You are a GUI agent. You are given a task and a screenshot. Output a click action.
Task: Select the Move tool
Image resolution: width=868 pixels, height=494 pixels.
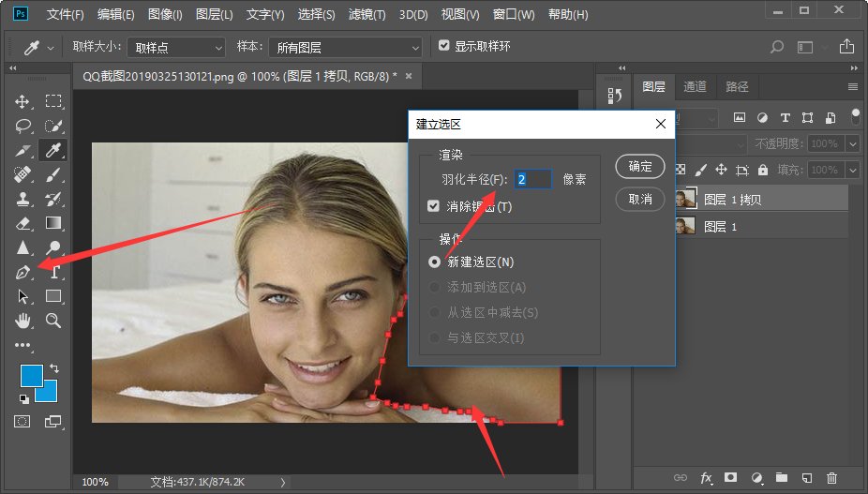22,101
